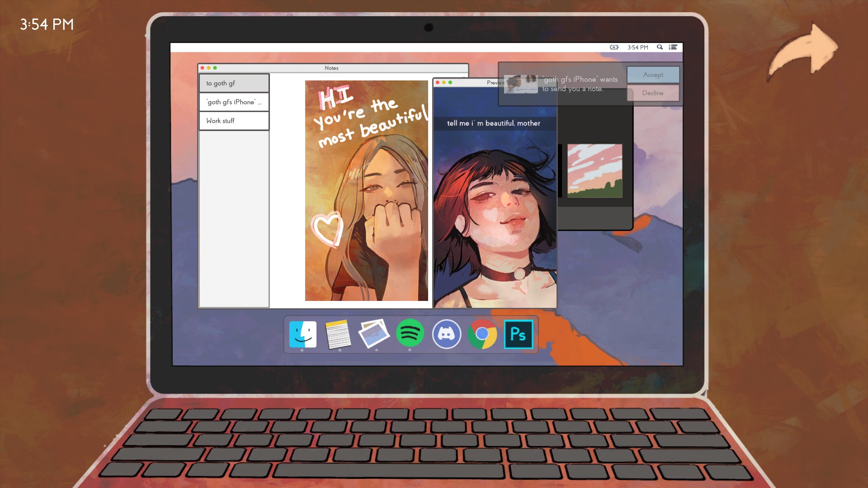Click the laptop webcam
Image resolution: width=868 pixels, height=488 pixels.
(429, 28)
